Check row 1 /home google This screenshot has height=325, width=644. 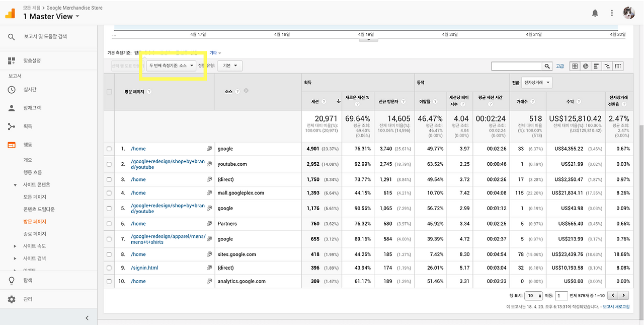109,149
